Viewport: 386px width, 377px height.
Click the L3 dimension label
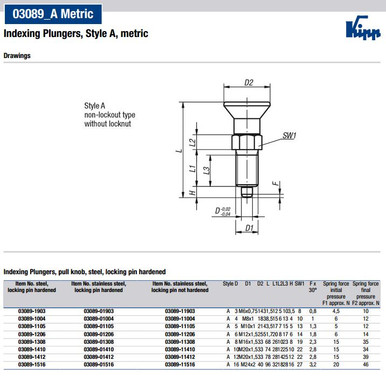tap(207, 170)
